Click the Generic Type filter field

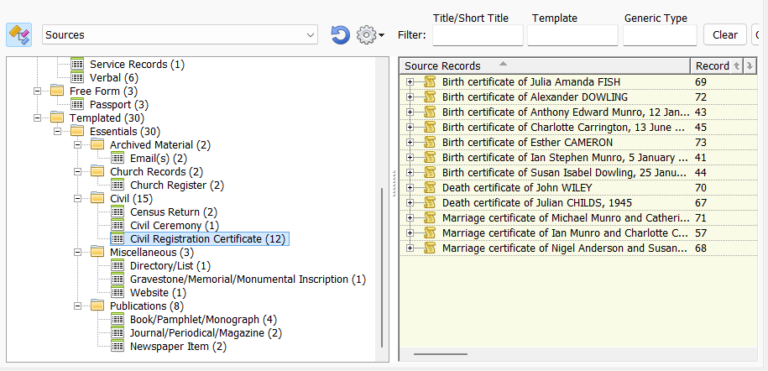[660, 35]
